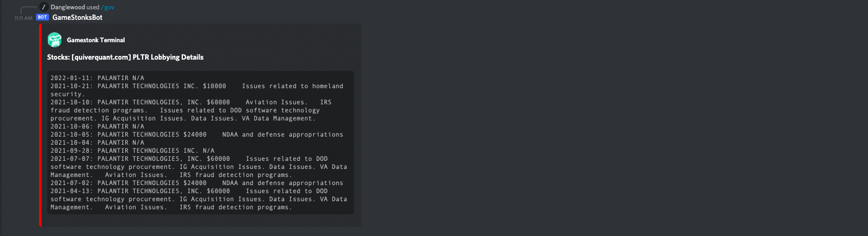Select the 2021-07-07 $60000 lobbying entry
Screen dimensions: 868x236
[199, 167]
